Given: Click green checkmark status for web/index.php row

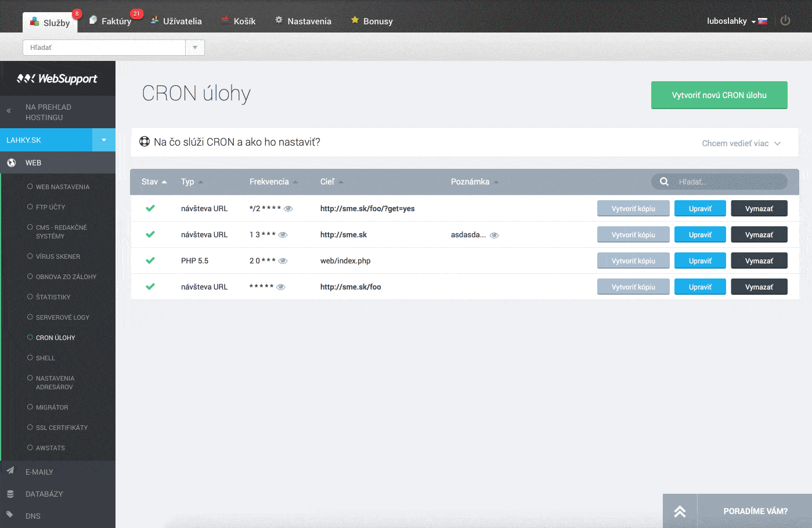Looking at the screenshot, I should pos(150,260).
